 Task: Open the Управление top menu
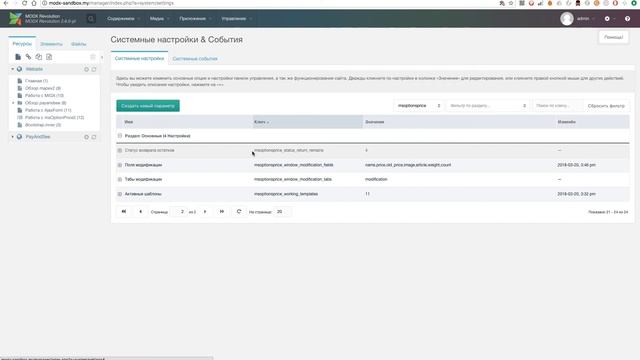click(x=237, y=18)
